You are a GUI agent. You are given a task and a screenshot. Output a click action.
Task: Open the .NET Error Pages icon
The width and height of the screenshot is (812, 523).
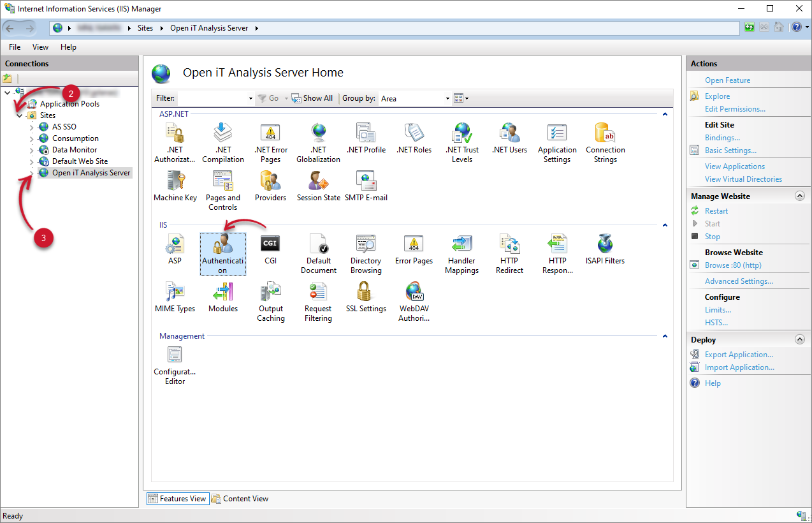(270, 142)
